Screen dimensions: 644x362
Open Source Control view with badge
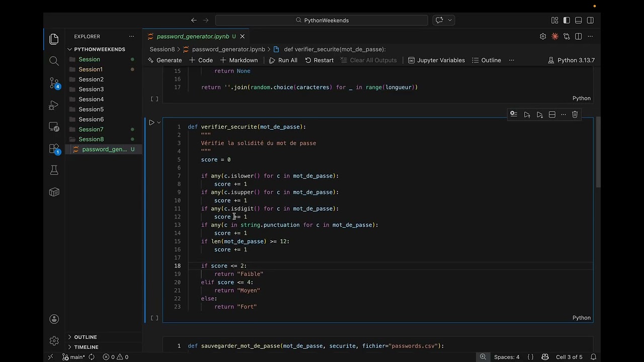coord(54,83)
